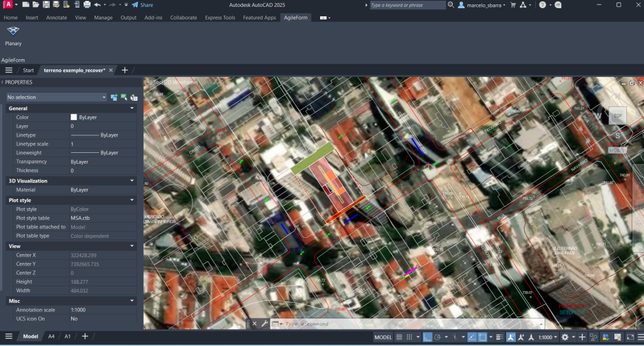Click the Clean Screen icon in the status bar
Screen dimensions: 644x346
point(630,337)
